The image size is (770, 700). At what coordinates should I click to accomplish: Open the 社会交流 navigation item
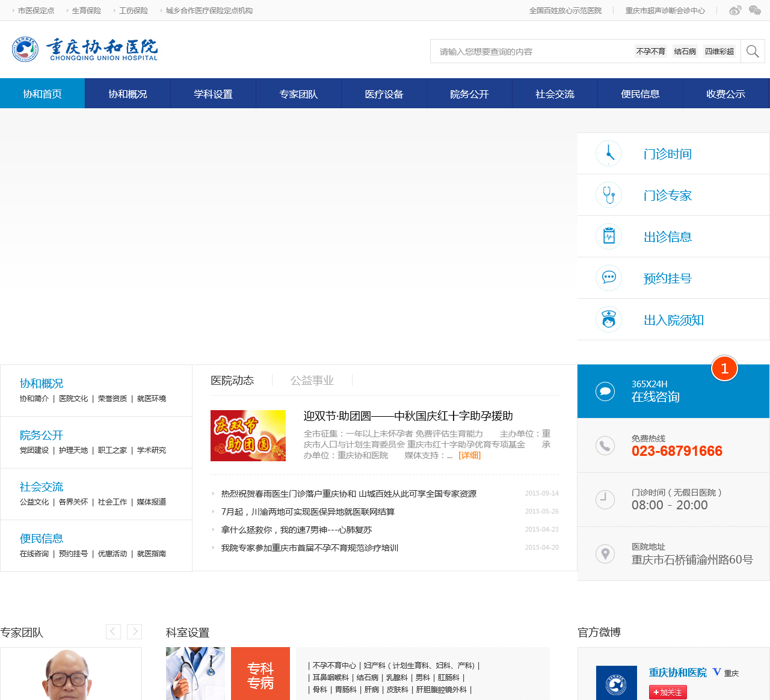click(555, 94)
